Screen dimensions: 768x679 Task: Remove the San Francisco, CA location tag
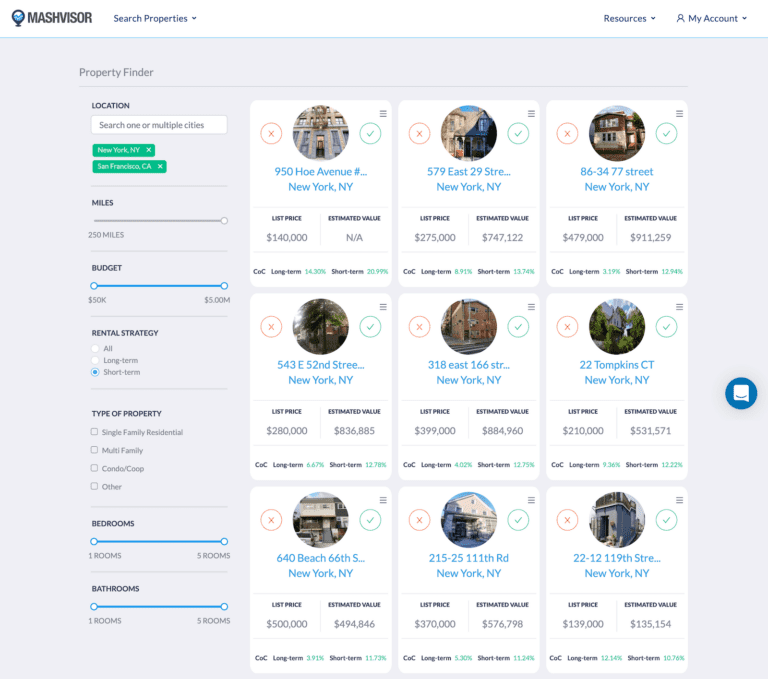pyautogui.click(x=160, y=166)
